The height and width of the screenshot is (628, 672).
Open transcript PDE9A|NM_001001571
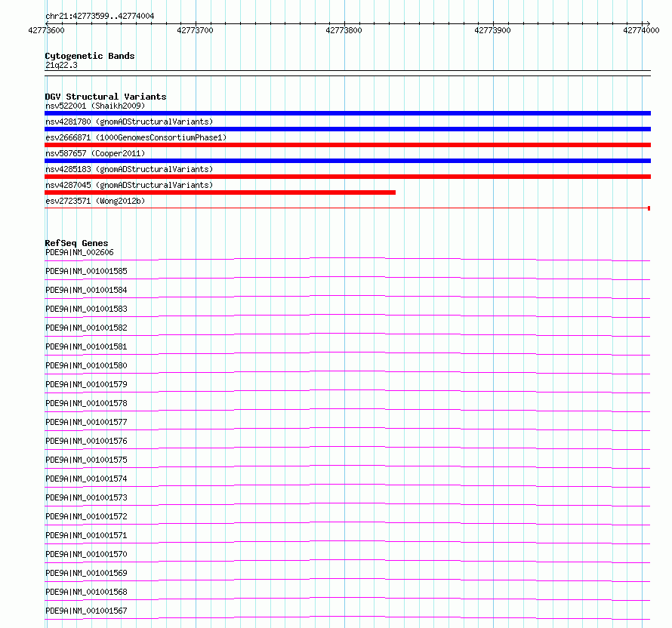[x=86, y=535]
